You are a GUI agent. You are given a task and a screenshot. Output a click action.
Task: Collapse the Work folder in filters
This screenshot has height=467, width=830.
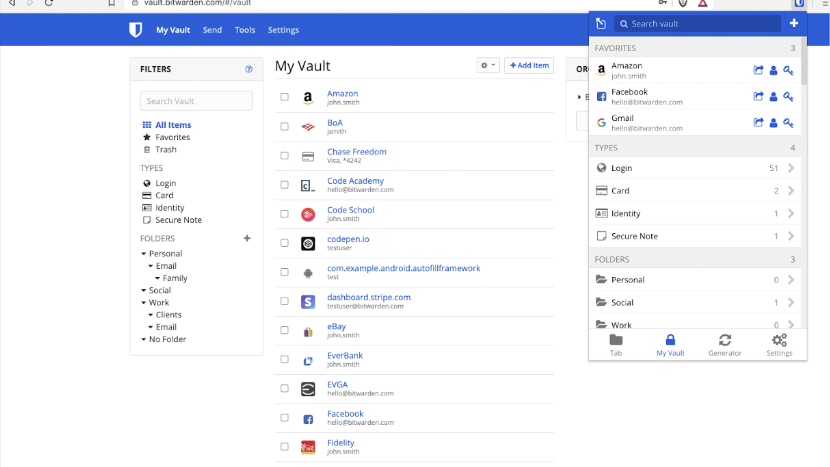[x=144, y=303]
